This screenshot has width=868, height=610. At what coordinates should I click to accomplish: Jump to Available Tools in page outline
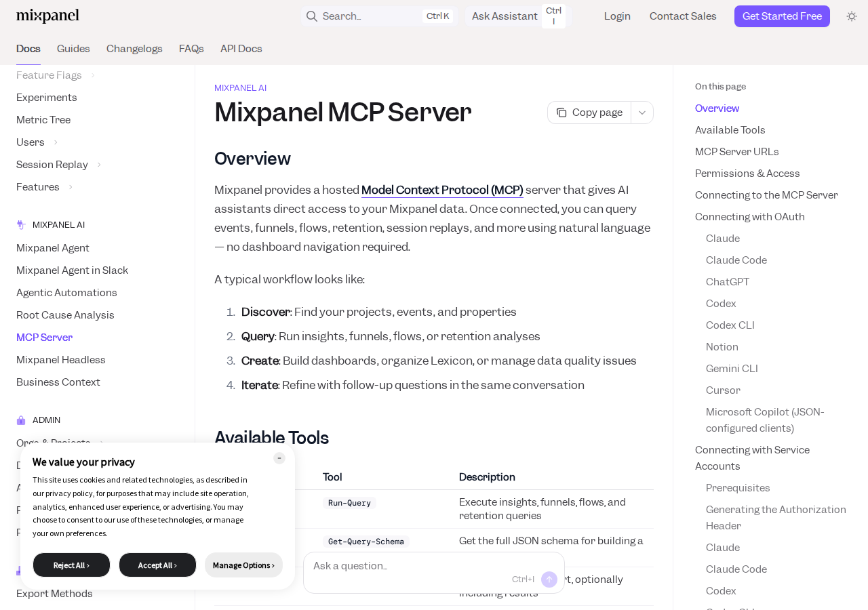(x=730, y=130)
